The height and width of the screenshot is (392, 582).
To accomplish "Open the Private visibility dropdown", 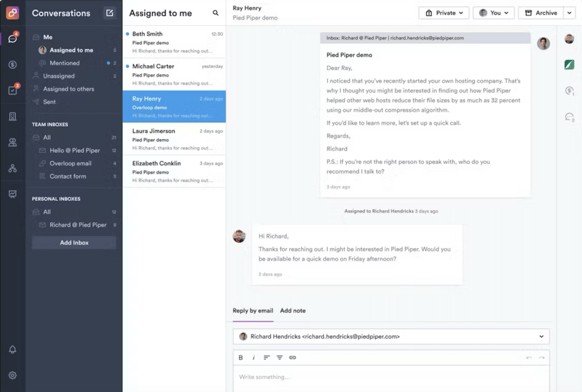I will tap(444, 13).
